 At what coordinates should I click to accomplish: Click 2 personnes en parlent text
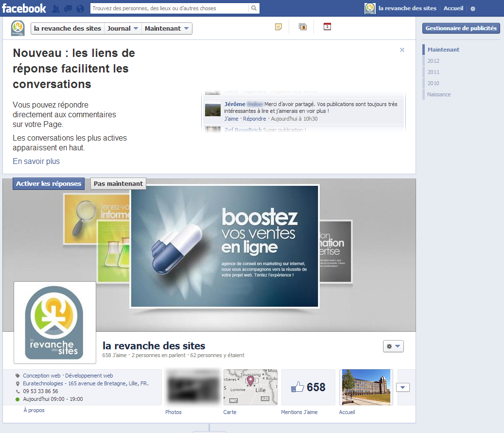coord(158,355)
